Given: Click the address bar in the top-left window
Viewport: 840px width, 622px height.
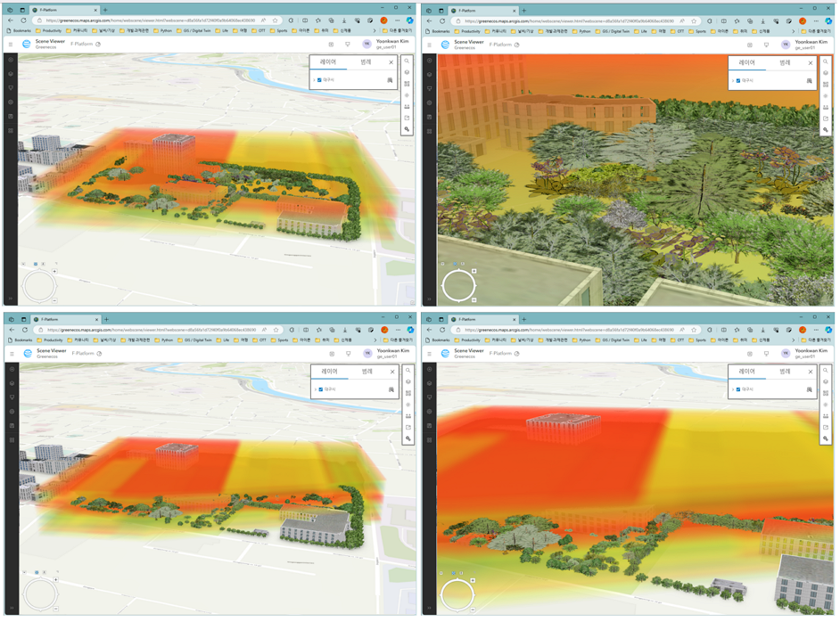Looking at the screenshot, I should click(150, 20).
